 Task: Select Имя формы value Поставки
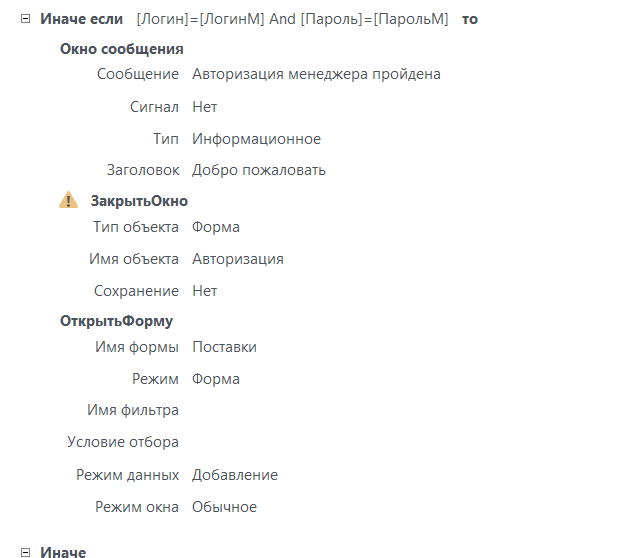click(224, 347)
